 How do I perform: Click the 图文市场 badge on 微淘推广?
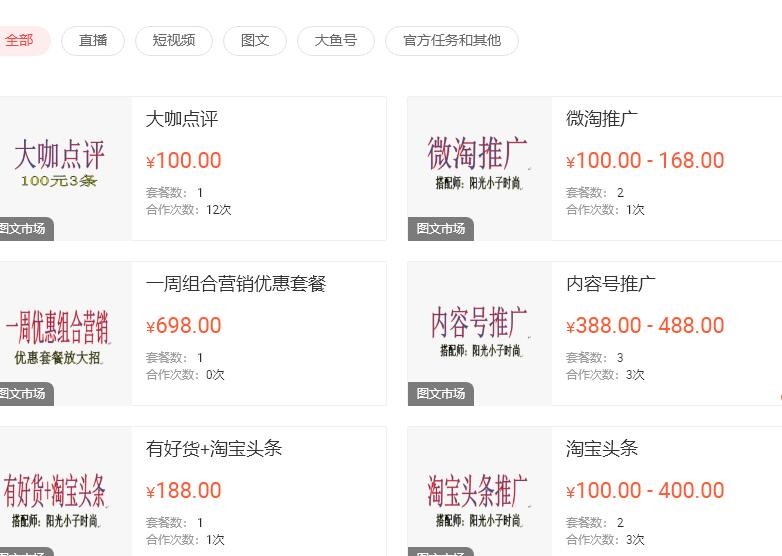441,229
